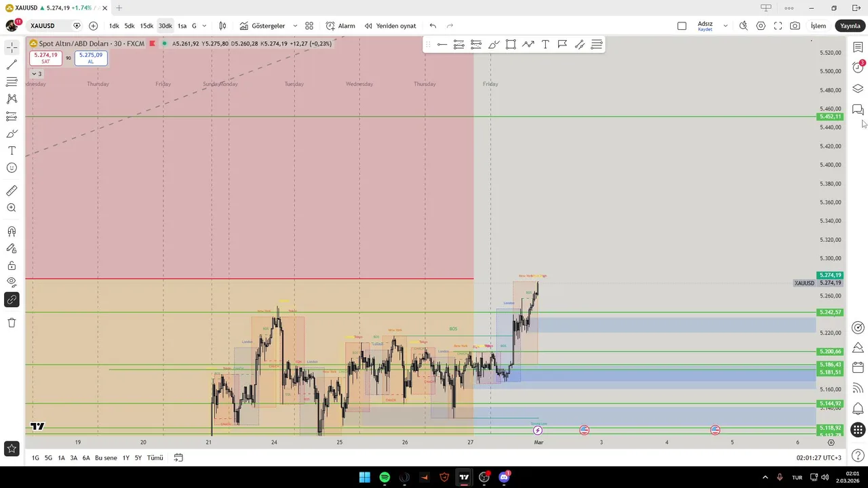Open the forecasting and measurement tools
This screenshot has height=488, width=868.
(12, 117)
